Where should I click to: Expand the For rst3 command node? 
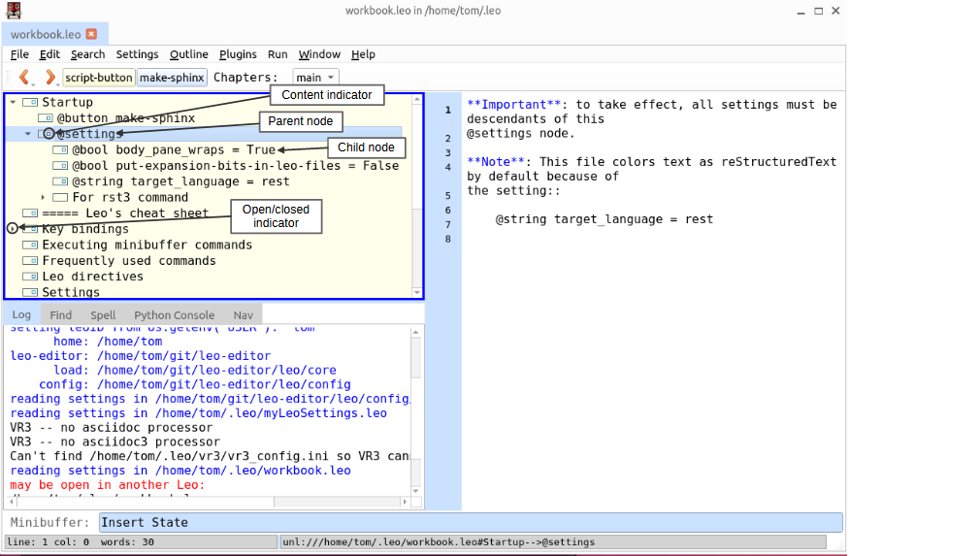click(x=43, y=197)
